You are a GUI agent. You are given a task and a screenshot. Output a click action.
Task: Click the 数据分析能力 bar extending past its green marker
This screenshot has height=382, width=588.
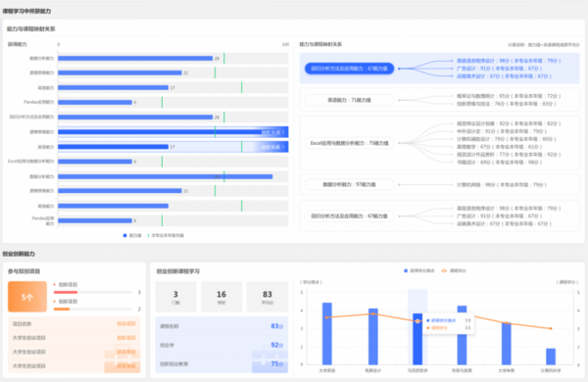(166, 176)
